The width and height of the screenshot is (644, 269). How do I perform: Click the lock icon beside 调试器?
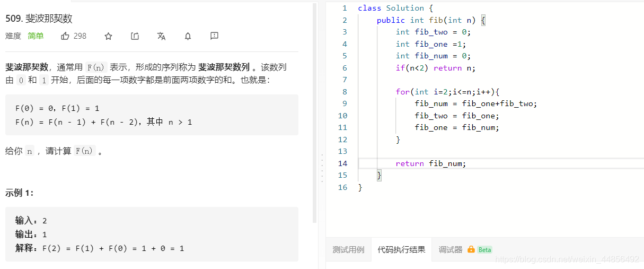click(471, 249)
